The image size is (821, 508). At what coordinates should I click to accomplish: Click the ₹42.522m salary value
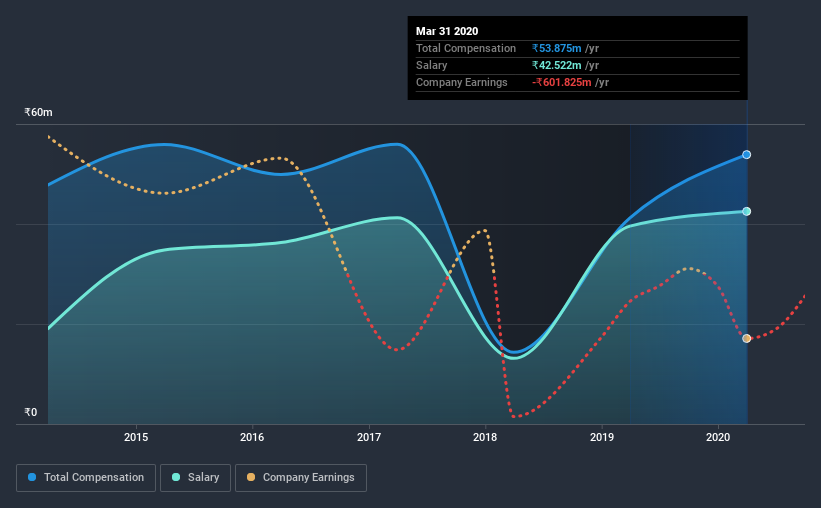pyautogui.click(x=557, y=65)
